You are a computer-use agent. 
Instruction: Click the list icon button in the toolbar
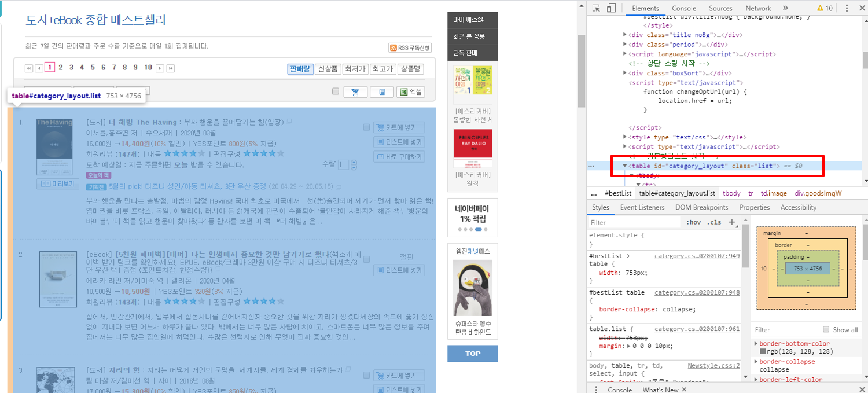click(x=382, y=91)
